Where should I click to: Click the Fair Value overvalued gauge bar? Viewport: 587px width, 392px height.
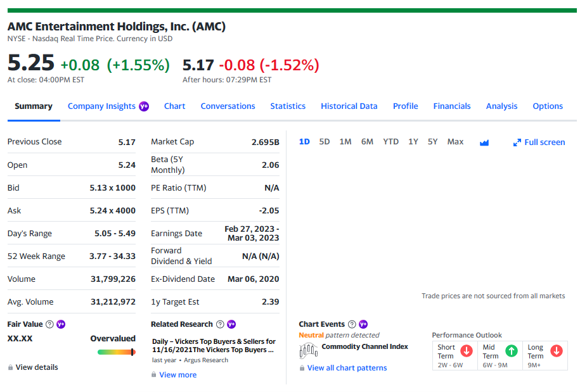tap(117, 352)
